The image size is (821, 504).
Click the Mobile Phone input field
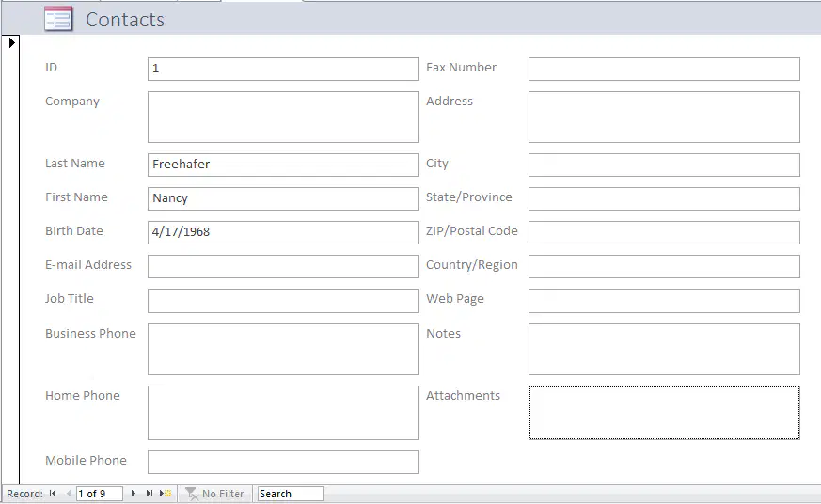(x=283, y=462)
